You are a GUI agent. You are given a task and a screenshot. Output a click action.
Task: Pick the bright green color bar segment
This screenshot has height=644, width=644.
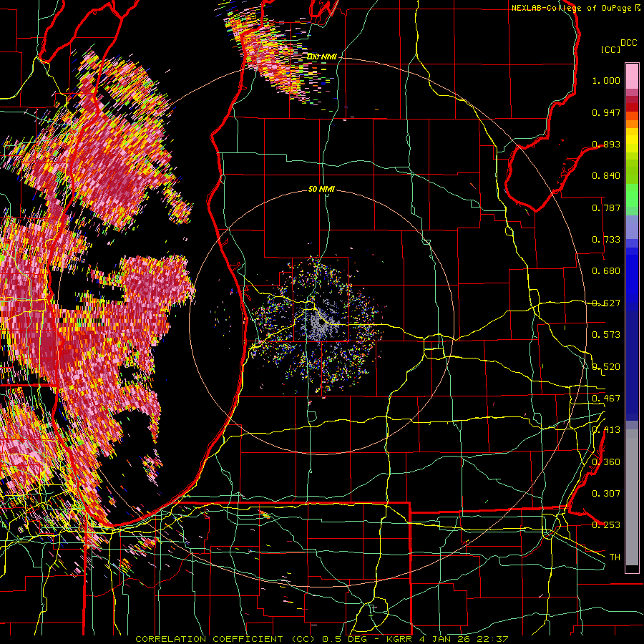pos(632,195)
